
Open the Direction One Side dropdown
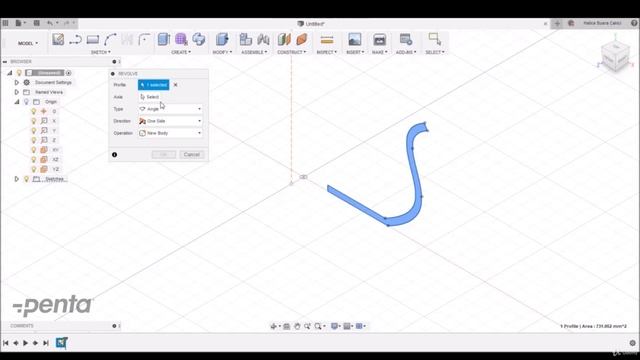point(170,121)
